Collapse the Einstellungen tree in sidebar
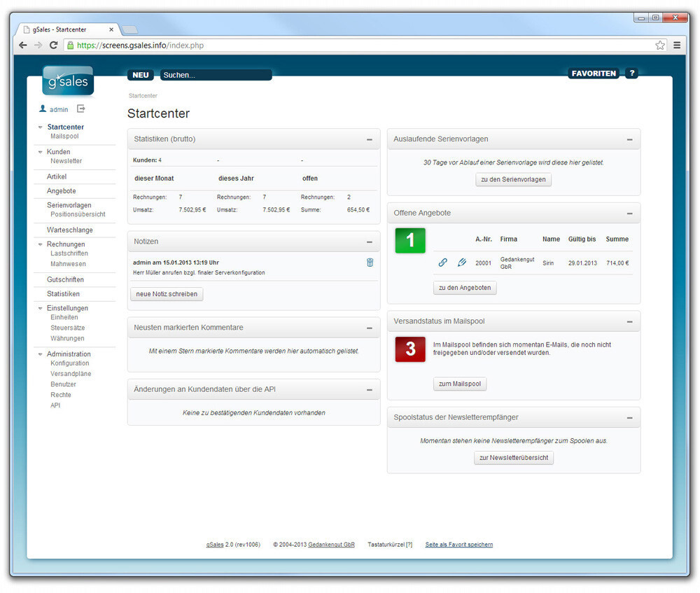This screenshot has width=700, height=593. pos(41,309)
